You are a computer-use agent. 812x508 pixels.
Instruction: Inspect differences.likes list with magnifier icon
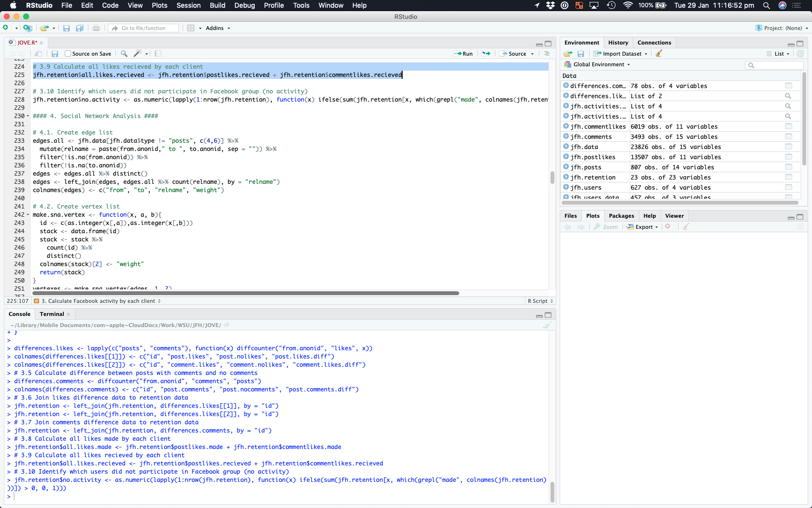788,96
